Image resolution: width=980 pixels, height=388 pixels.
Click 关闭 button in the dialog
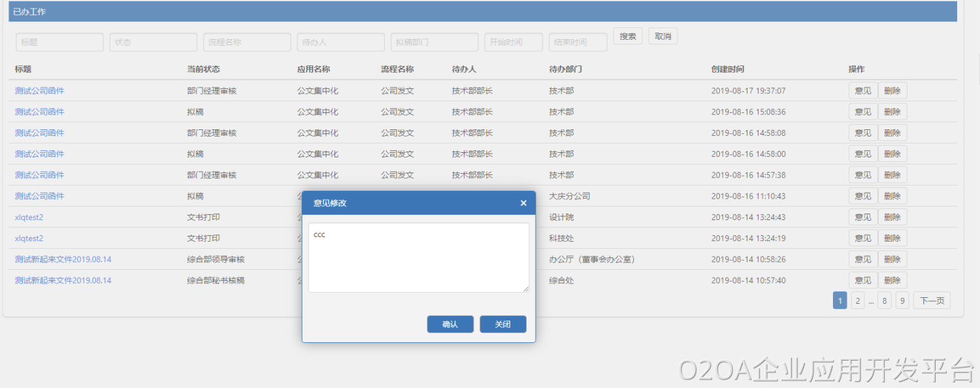(502, 325)
